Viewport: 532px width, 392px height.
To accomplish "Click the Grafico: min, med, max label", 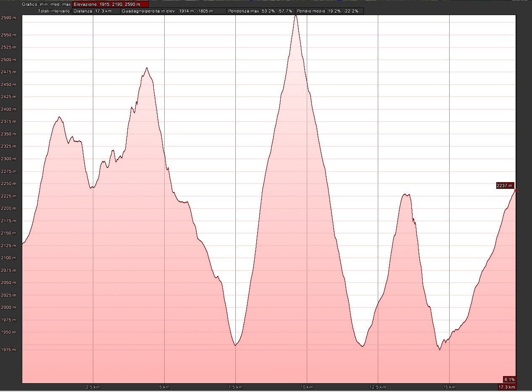I will pos(46,4).
